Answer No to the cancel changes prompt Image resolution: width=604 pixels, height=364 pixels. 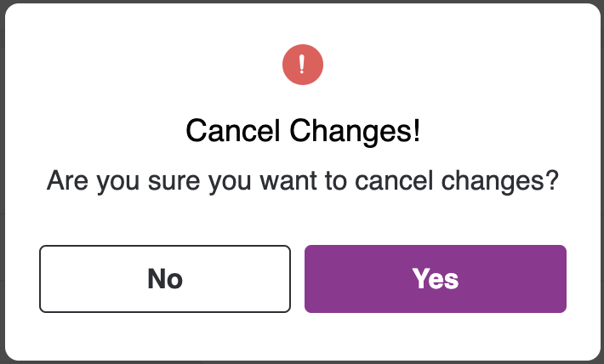[165, 278]
